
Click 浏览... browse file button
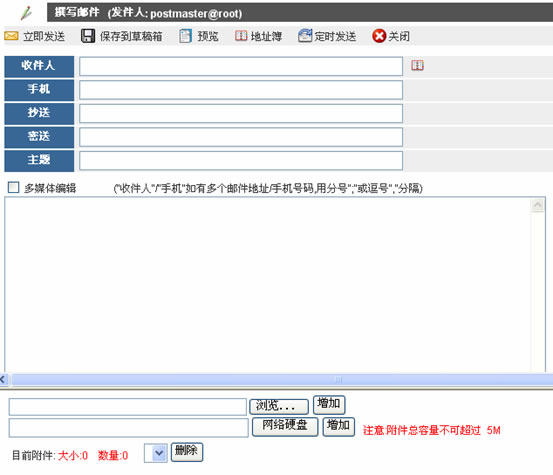279,407
